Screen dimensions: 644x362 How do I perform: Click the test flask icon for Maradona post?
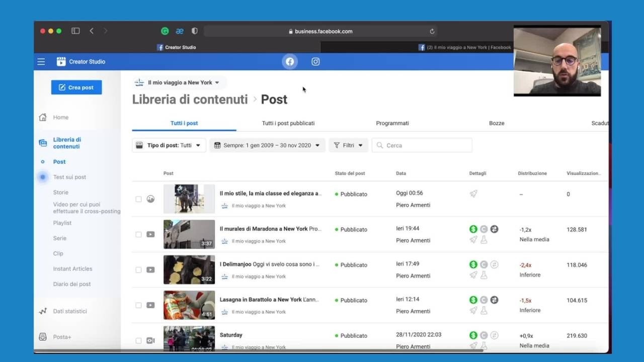point(484,240)
